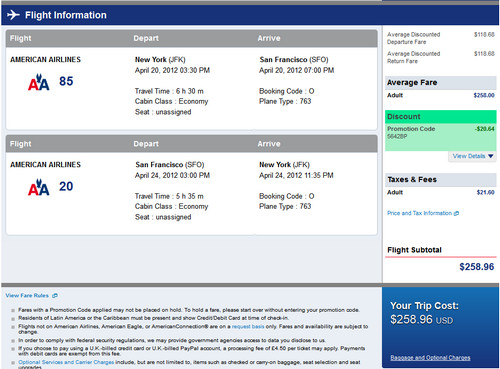
Task: Click San Francisco (SFO) departure of flight 20
Action: click(x=170, y=165)
